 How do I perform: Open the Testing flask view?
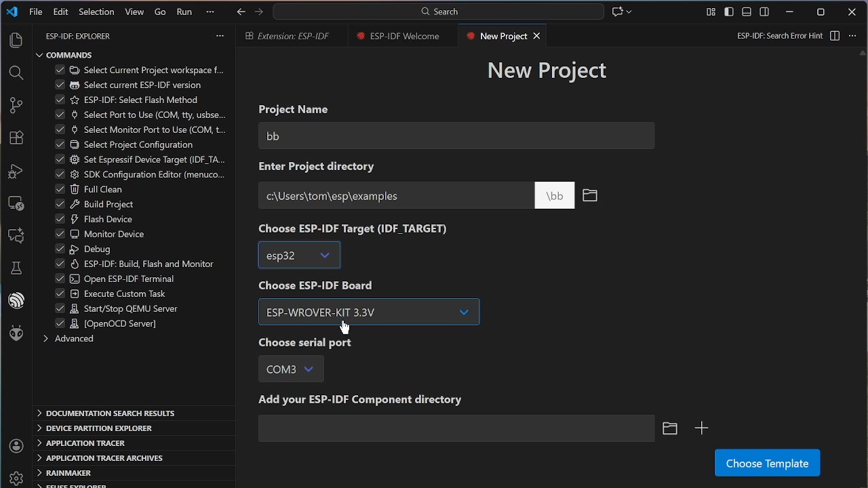[16, 268]
